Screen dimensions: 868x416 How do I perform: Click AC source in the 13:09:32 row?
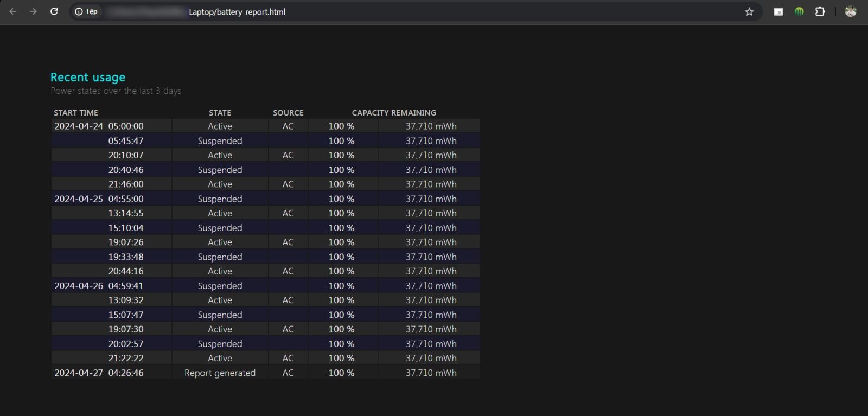pyautogui.click(x=288, y=300)
